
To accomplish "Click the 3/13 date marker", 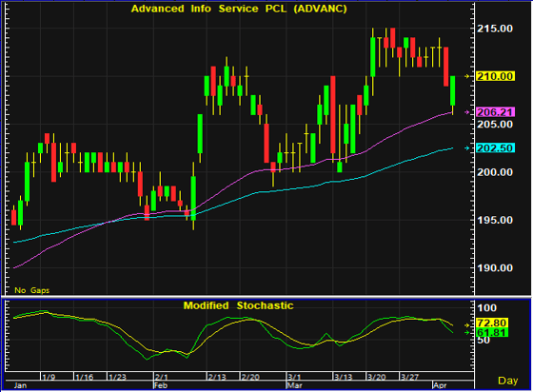I will click(343, 377).
